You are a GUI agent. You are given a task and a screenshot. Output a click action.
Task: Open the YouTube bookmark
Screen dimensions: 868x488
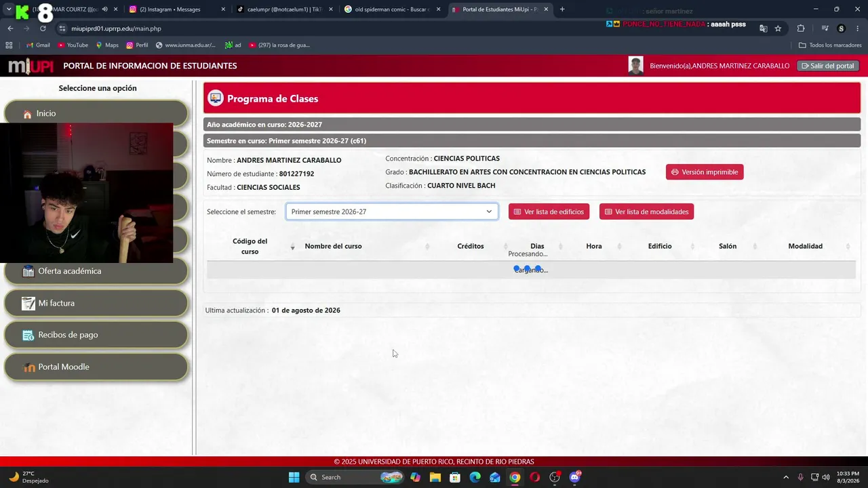73,45
